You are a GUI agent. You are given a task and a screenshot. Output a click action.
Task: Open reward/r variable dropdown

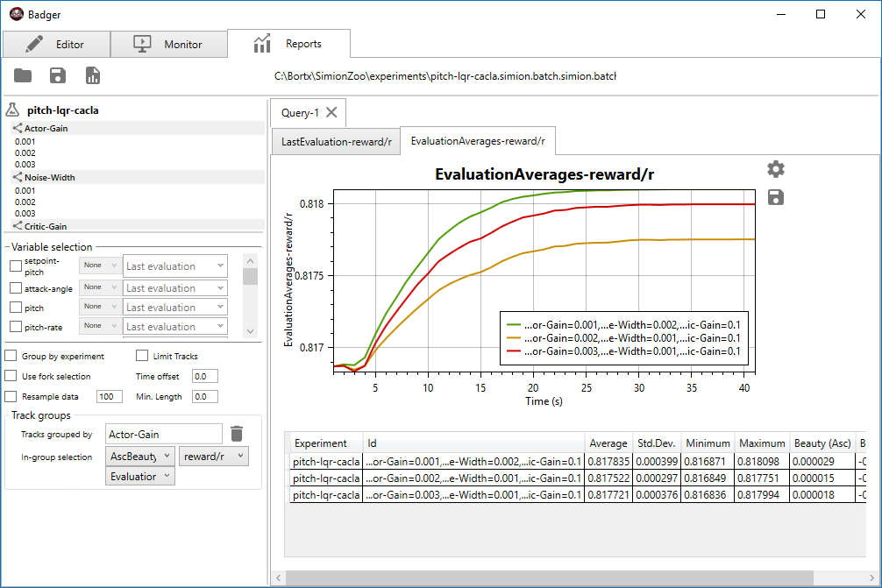coord(214,456)
